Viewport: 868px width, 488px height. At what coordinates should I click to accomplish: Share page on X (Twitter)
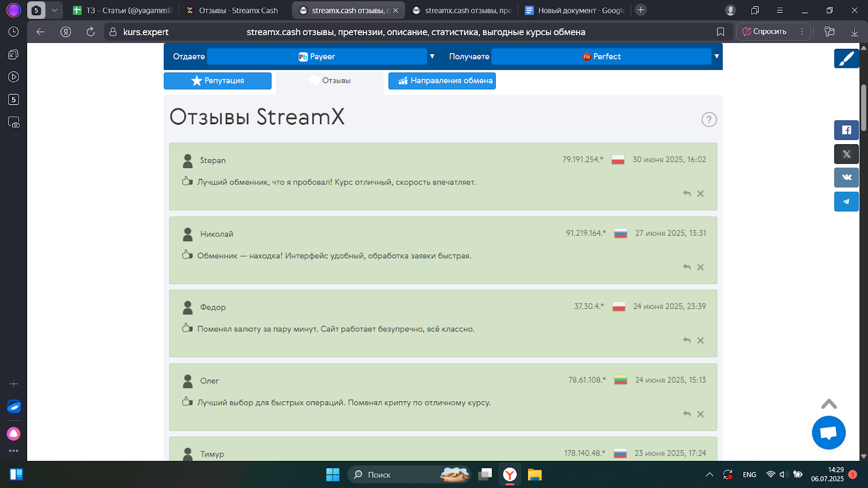pos(846,154)
